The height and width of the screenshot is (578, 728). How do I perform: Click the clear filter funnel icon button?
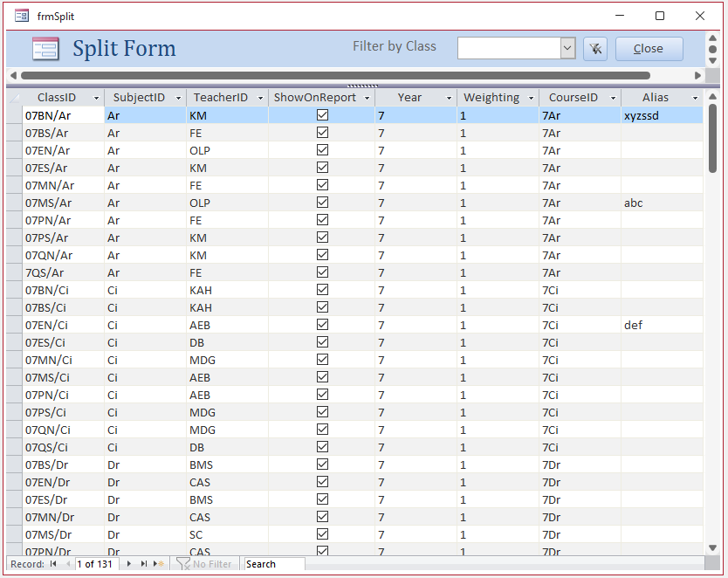(x=594, y=48)
